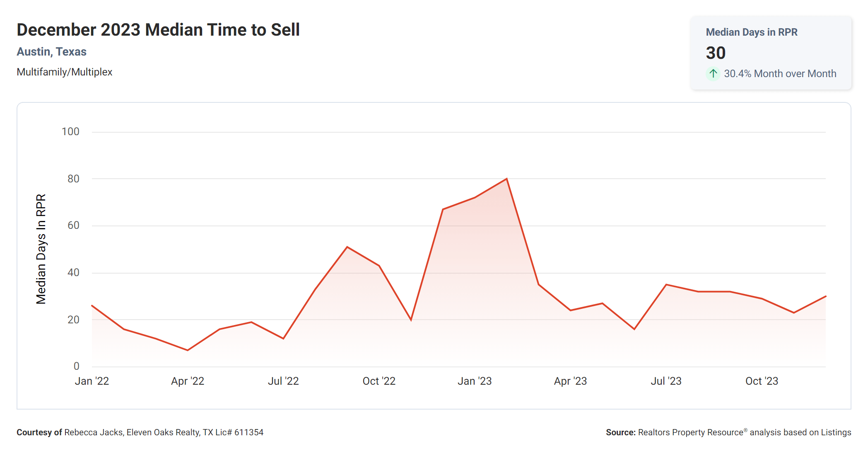The height and width of the screenshot is (456, 868).
Task: Click the Jan '22 x-axis label
Action: coord(92,381)
